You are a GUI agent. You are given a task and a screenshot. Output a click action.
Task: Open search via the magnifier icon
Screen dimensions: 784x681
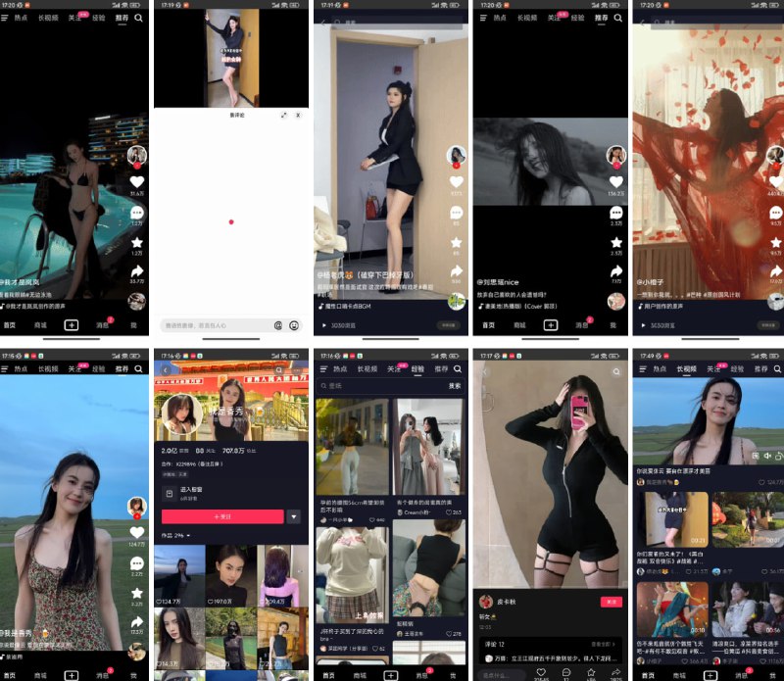[138, 18]
